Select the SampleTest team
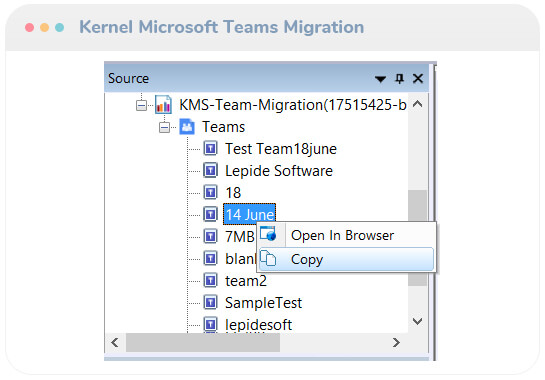Viewport: 545px width, 380px height. (263, 302)
